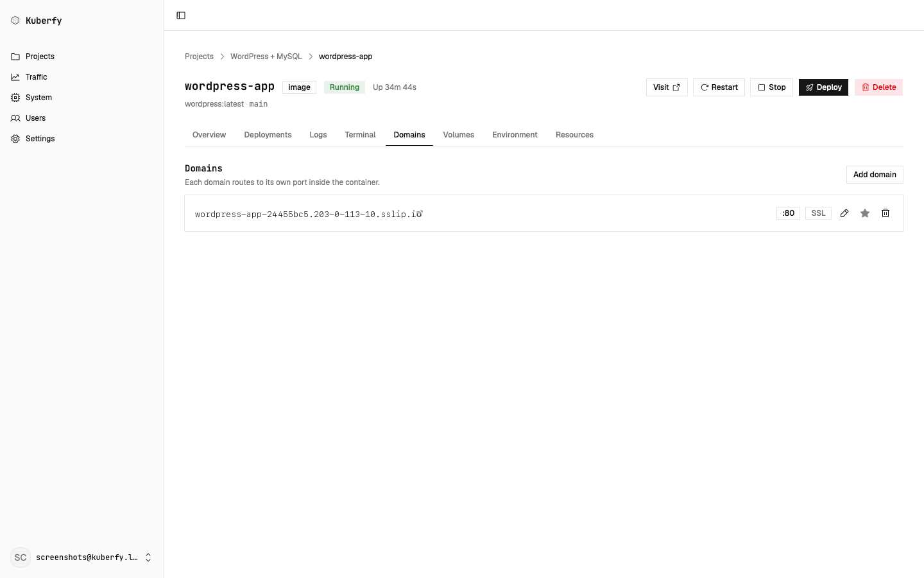Switch to the Logs tab
Viewport: 924px width, 578px height.
click(318, 135)
